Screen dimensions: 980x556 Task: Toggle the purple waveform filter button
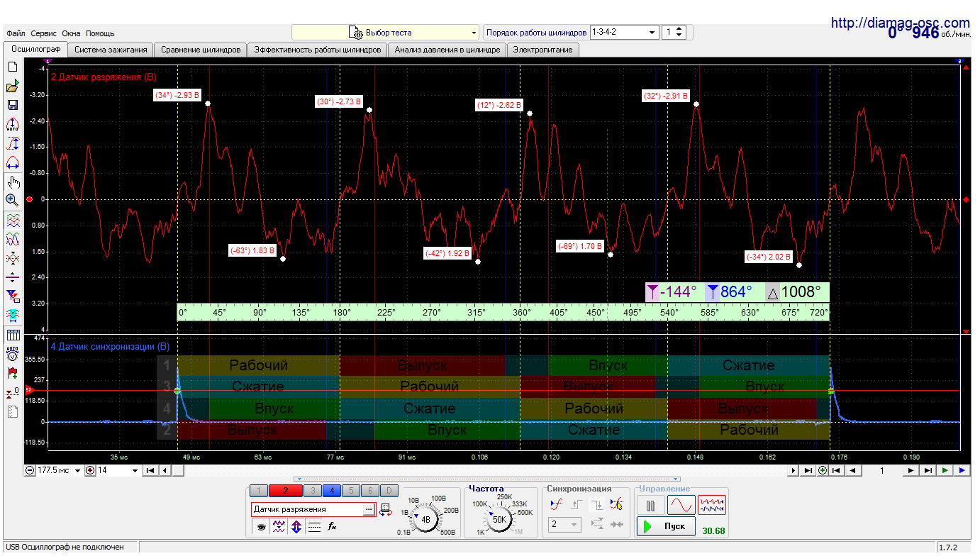[x=279, y=526]
